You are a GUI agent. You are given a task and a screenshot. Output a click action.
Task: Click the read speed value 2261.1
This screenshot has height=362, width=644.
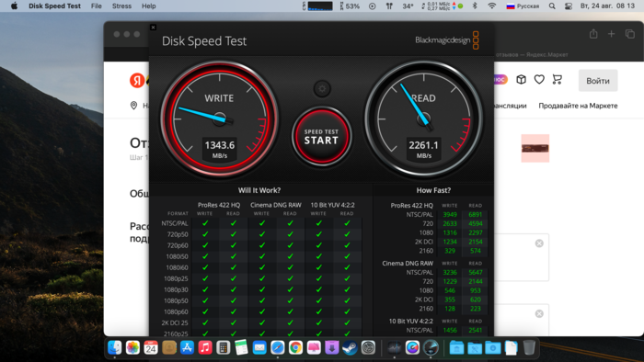[x=423, y=145]
